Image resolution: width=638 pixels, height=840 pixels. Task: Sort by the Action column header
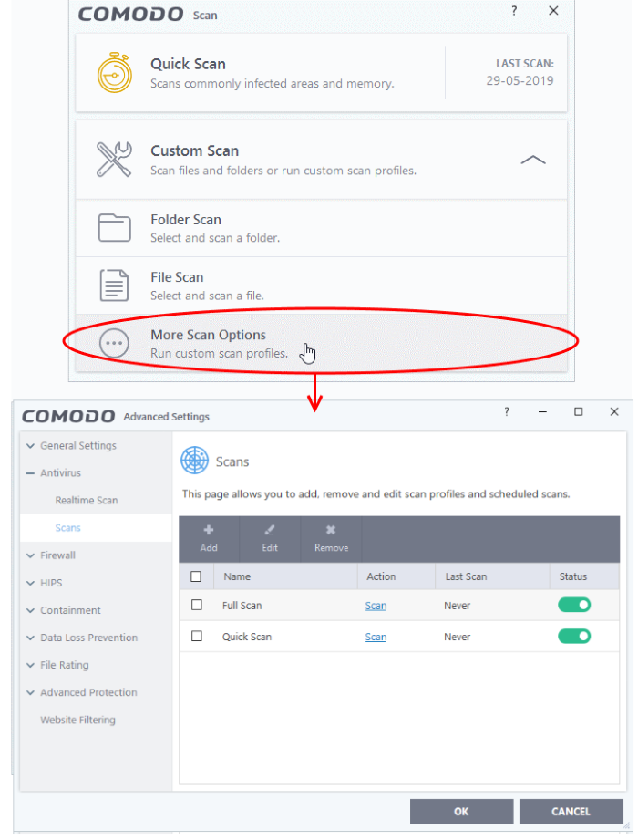point(396,576)
